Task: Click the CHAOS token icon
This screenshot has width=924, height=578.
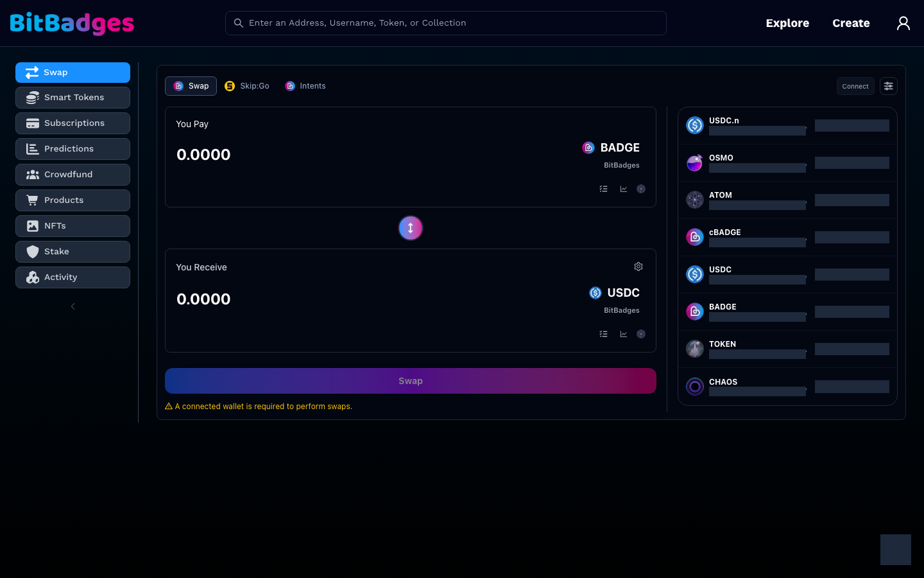Action: coord(695,387)
